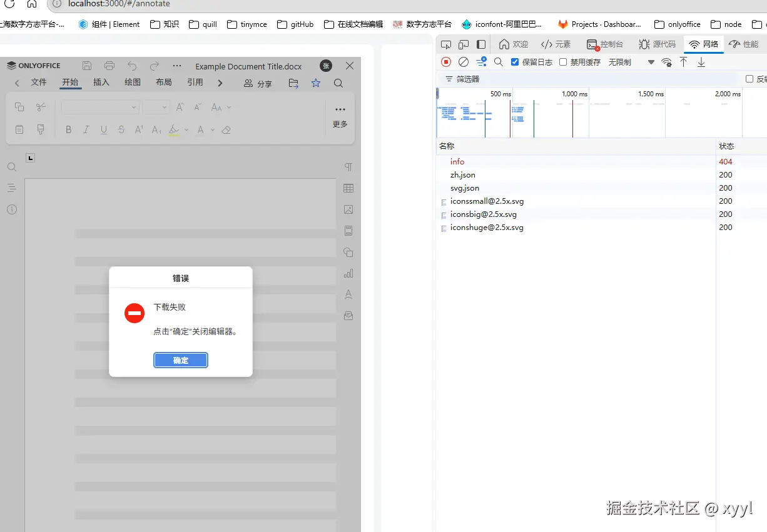Click the Decrement font size icon
Screen dimensions: 767x532
(x=198, y=108)
